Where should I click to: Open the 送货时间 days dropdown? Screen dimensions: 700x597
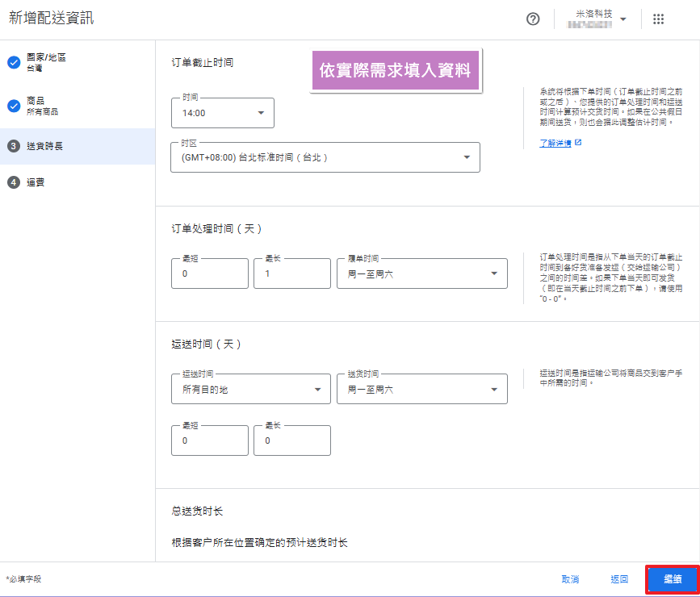[421, 390]
